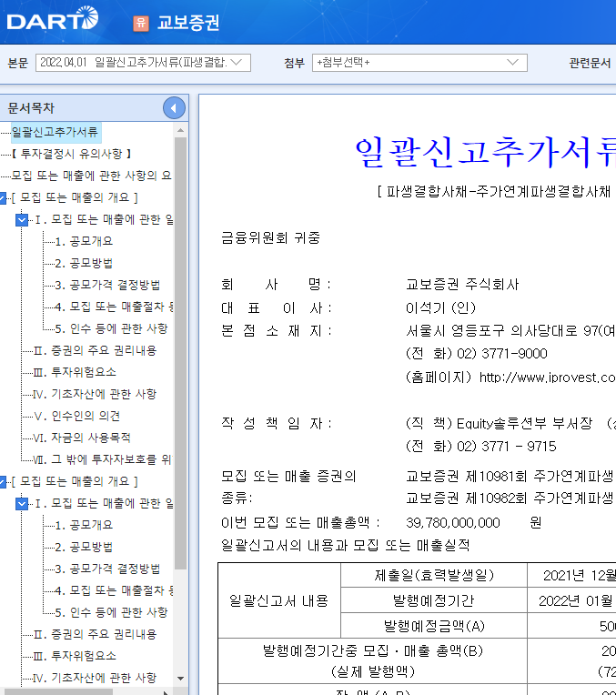Open second 4. 모집 또는 매출절차 item
The image size is (616, 695).
(x=114, y=590)
